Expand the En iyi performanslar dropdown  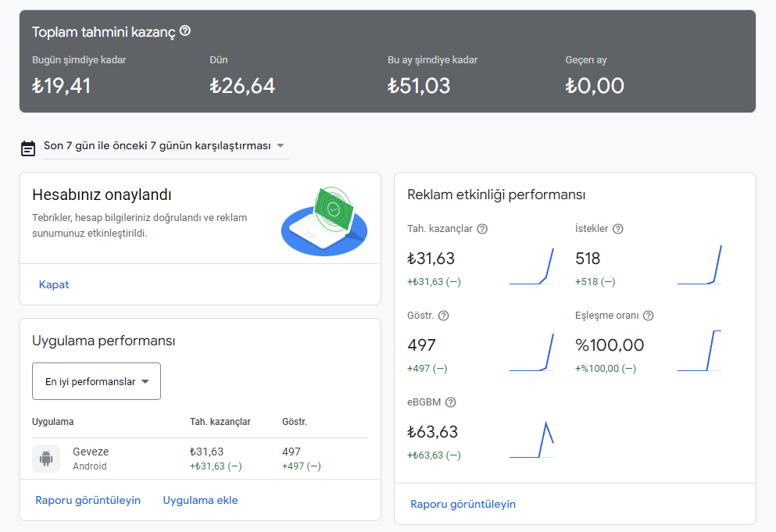(96, 381)
